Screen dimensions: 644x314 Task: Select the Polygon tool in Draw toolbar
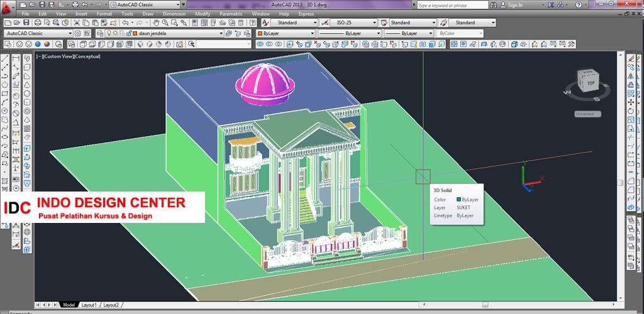pos(5,85)
